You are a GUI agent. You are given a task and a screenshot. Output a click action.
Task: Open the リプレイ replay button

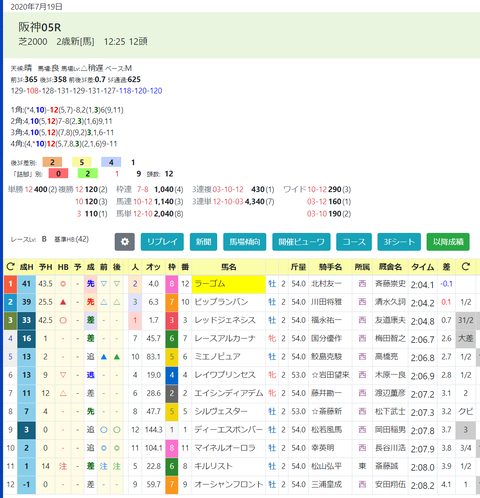coord(162,242)
